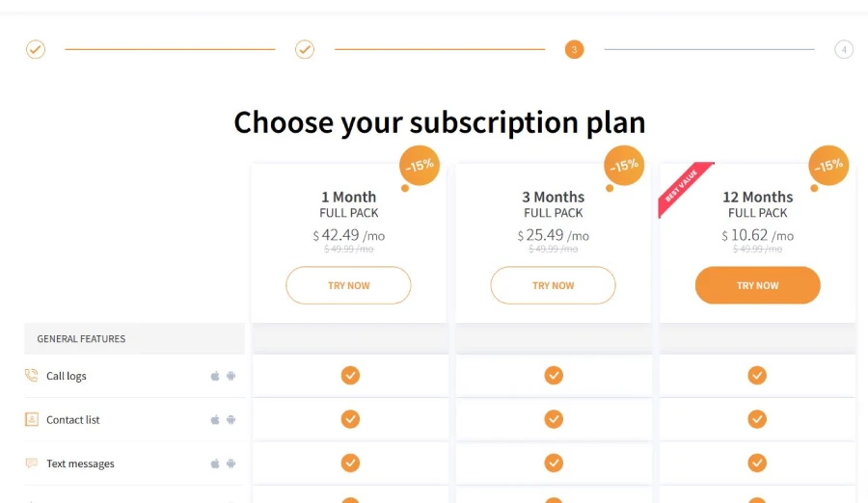Click the Text messages chat icon
The height and width of the screenshot is (503, 868).
32,463
